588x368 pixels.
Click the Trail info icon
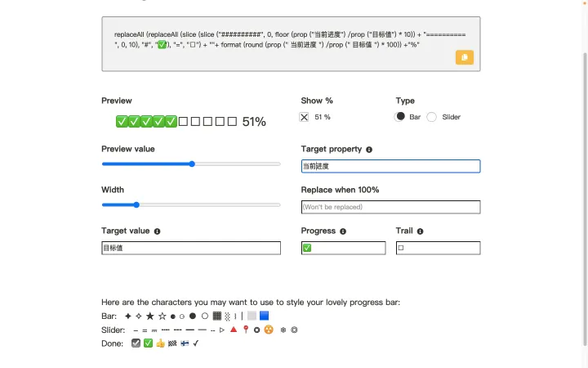(420, 231)
